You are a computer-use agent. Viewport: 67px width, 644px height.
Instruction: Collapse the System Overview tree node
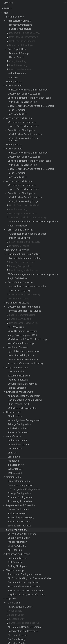[x=4, y=17]
